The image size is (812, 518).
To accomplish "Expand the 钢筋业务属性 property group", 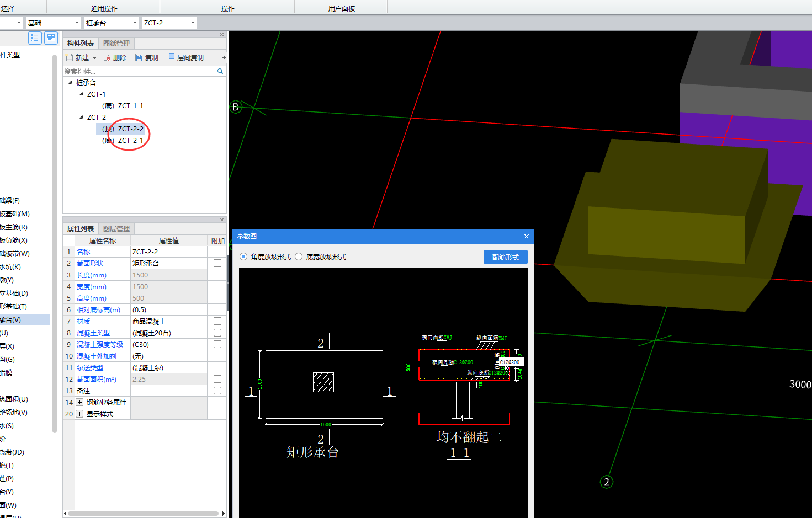I will pos(79,402).
